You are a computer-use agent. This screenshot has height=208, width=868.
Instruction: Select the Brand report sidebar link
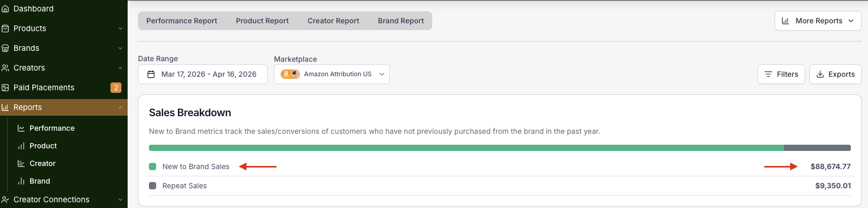40,181
